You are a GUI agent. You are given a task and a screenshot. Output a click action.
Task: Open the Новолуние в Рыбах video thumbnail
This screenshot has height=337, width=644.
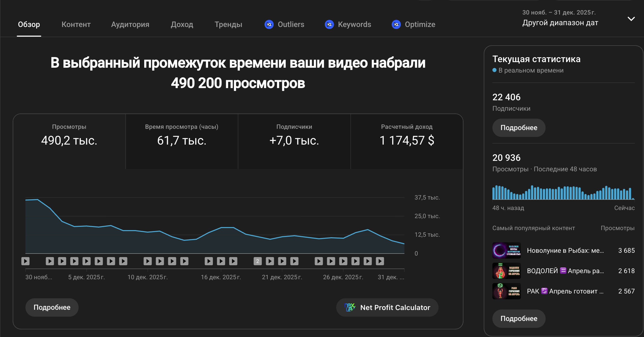[506, 250]
